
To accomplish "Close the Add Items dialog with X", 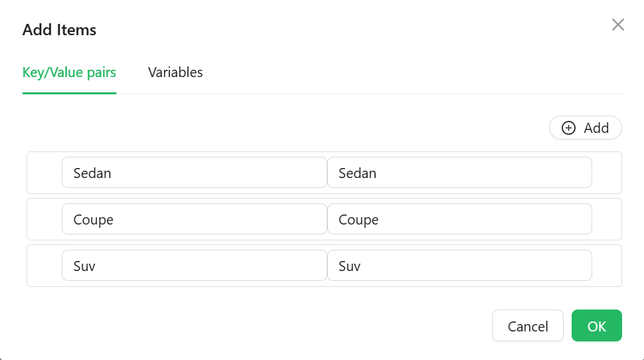I will 617,25.
